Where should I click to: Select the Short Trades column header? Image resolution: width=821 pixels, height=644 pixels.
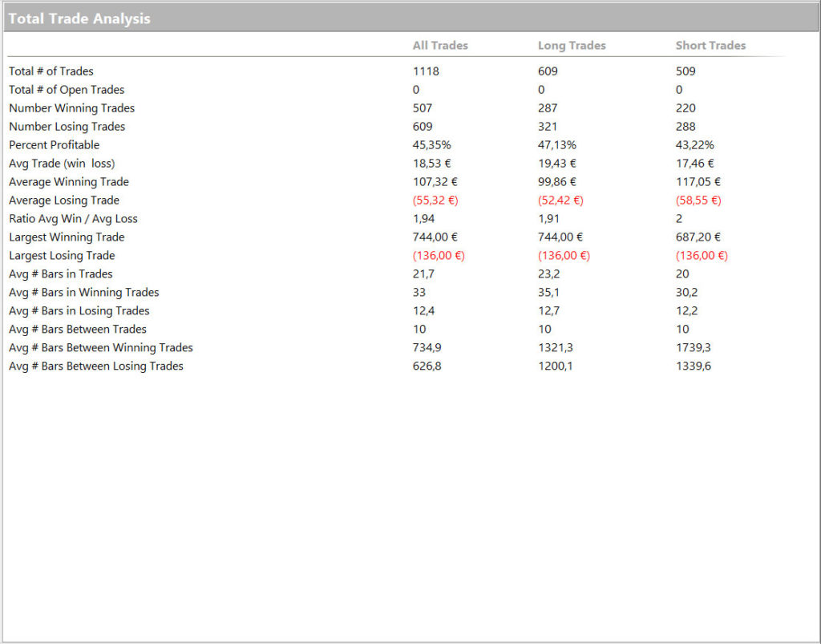[x=710, y=46]
